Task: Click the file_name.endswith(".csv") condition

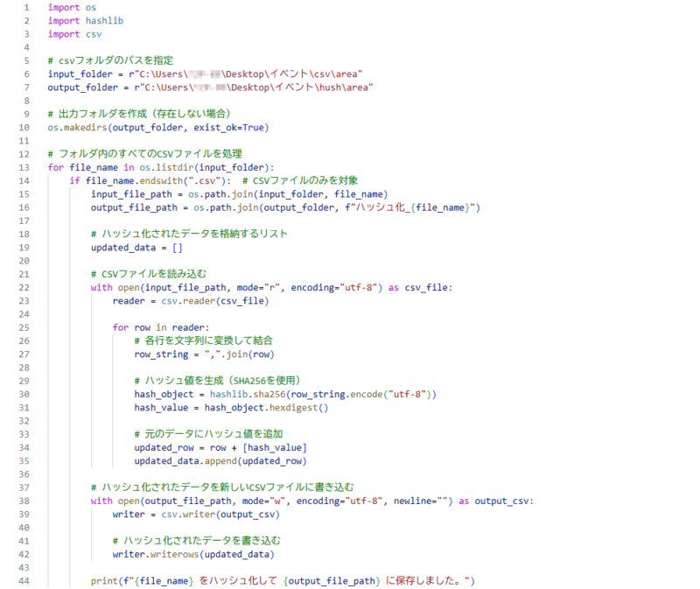Action: coord(156,180)
